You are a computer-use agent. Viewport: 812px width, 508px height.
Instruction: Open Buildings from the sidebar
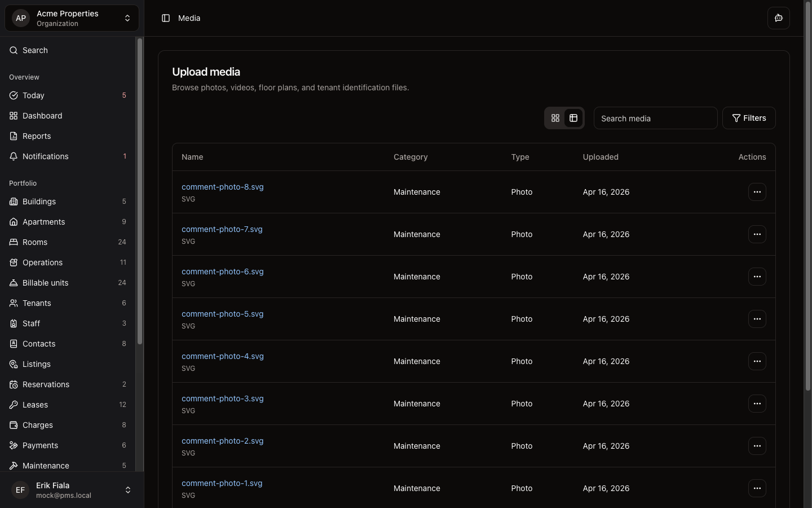(x=39, y=202)
